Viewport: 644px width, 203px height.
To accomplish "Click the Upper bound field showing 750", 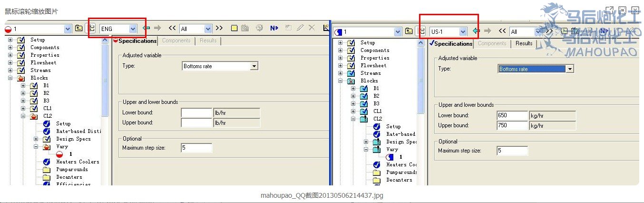I will pyautogui.click(x=512, y=126).
